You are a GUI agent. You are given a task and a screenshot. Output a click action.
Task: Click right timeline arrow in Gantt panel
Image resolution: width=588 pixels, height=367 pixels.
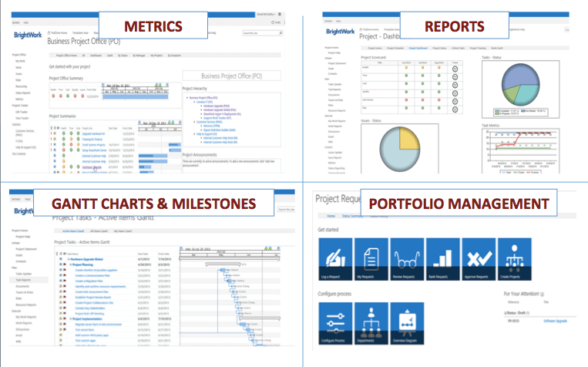coord(278,248)
